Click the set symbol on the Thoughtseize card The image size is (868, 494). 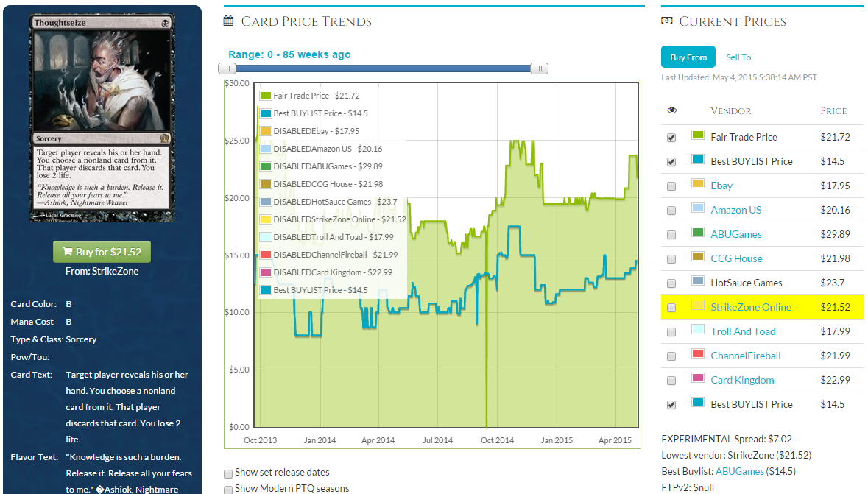coord(164,138)
